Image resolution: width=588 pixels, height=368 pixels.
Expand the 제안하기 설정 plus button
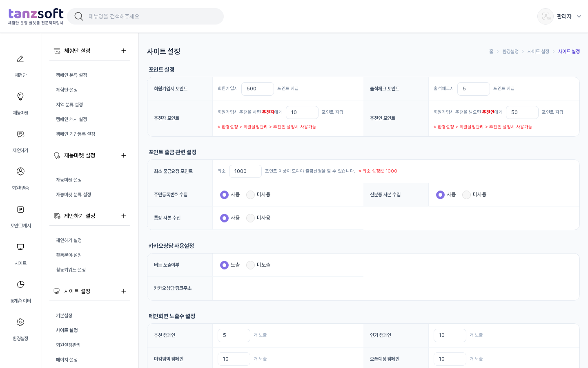click(124, 216)
